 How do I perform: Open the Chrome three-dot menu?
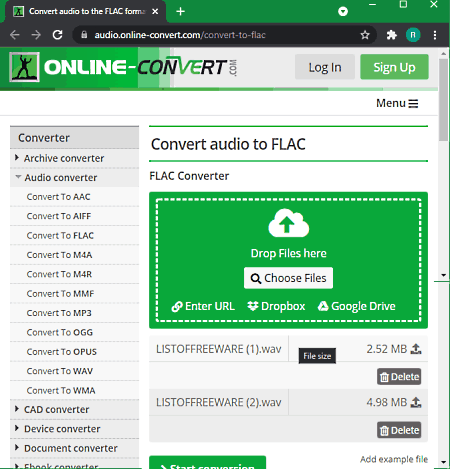coord(435,35)
